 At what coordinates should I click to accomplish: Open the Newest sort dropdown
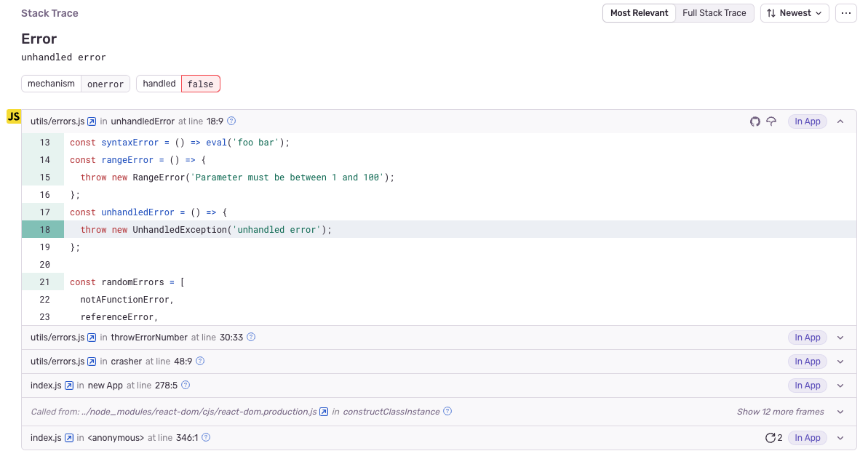coord(795,12)
